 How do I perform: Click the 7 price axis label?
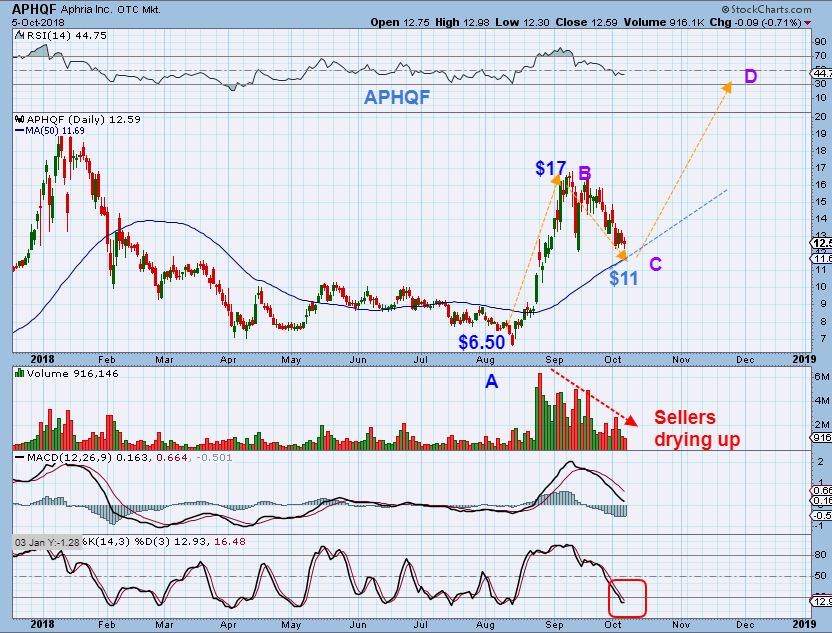point(824,338)
